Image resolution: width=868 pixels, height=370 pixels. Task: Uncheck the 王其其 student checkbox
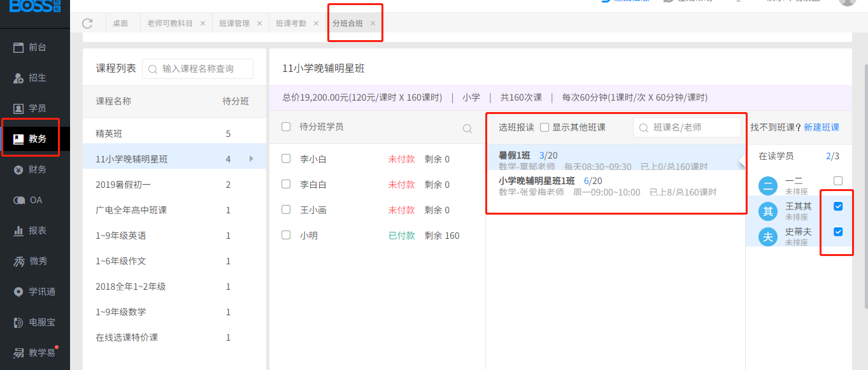coord(838,206)
